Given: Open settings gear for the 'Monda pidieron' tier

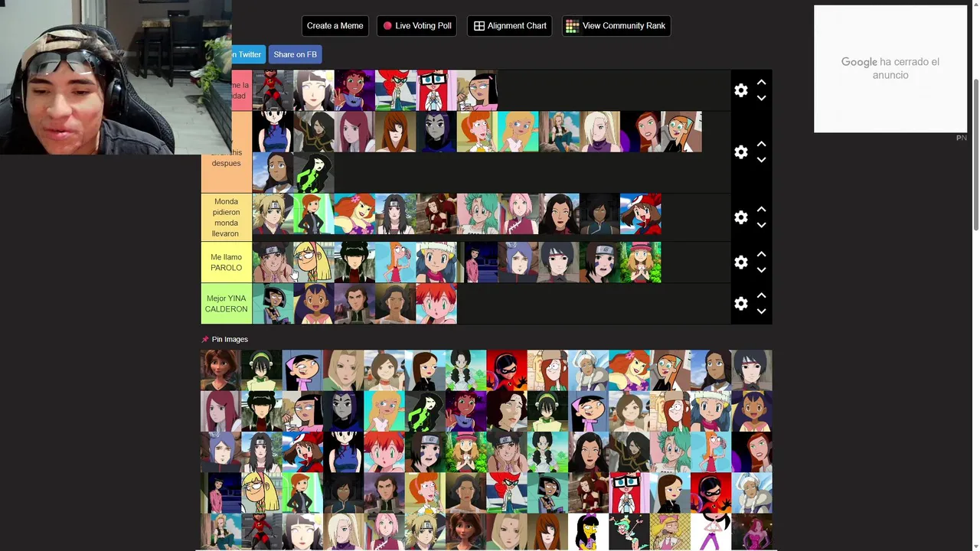Looking at the screenshot, I should [x=740, y=217].
